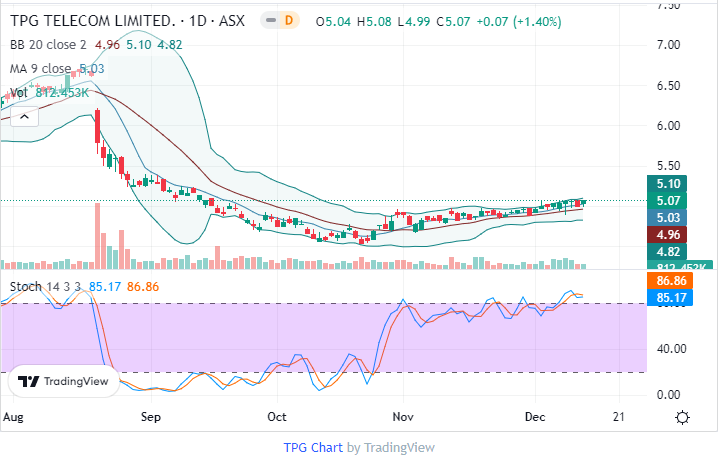Select the Vol indicator legend
Screen dimensions: 718x463
[x=17, y=92]
